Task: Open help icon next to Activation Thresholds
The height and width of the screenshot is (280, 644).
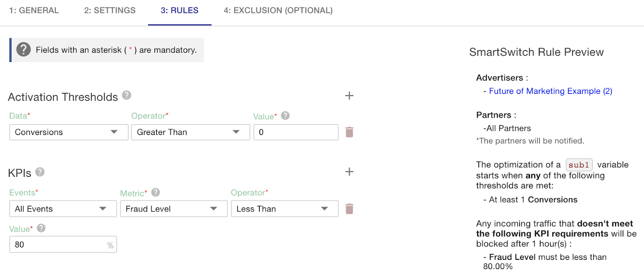Action: click(127, 95)
